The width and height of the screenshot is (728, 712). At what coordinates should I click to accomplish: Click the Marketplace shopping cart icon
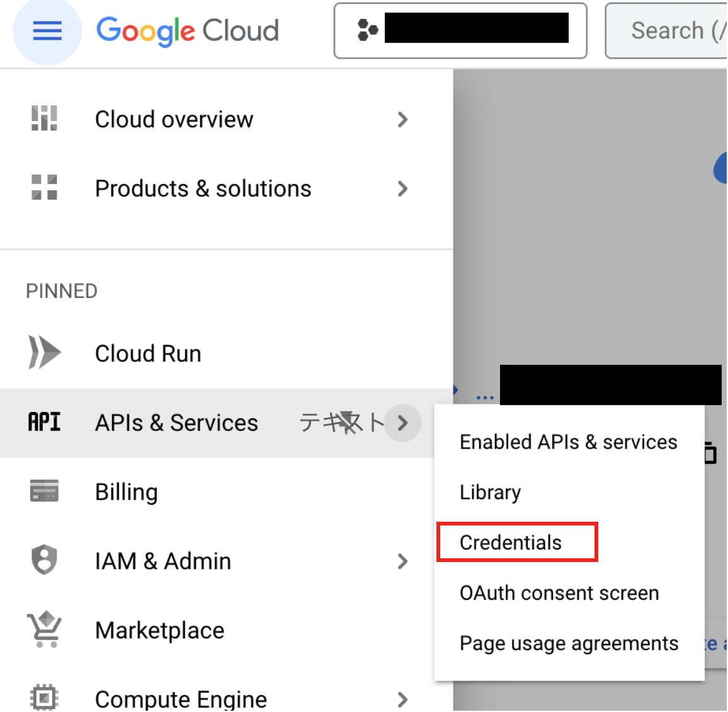[44, 629]
